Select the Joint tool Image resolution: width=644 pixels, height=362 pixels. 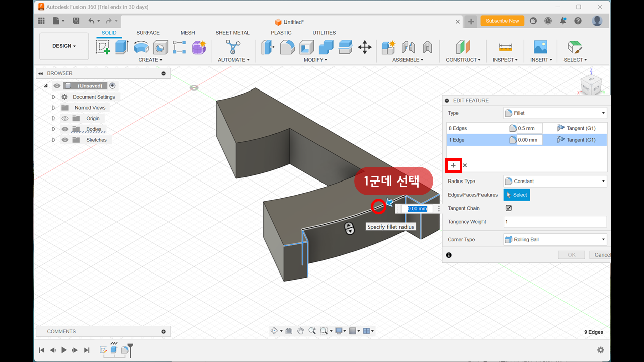pos(408,47)
